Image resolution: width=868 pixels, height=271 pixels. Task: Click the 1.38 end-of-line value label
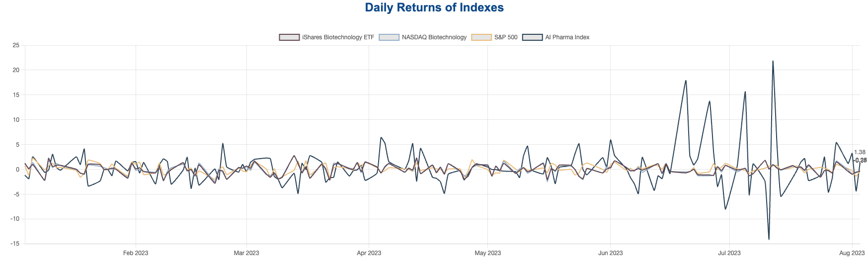coord(860,152)
